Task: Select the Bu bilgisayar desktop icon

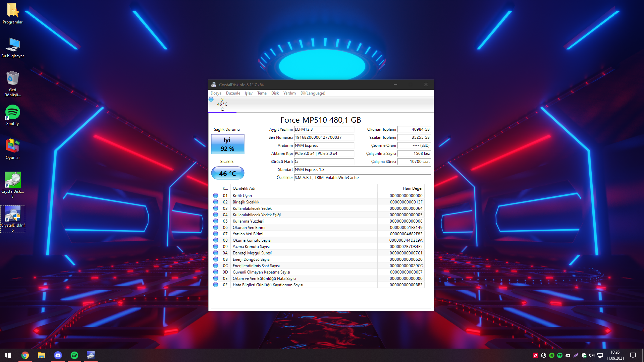Action: click(x=13, y=48)
